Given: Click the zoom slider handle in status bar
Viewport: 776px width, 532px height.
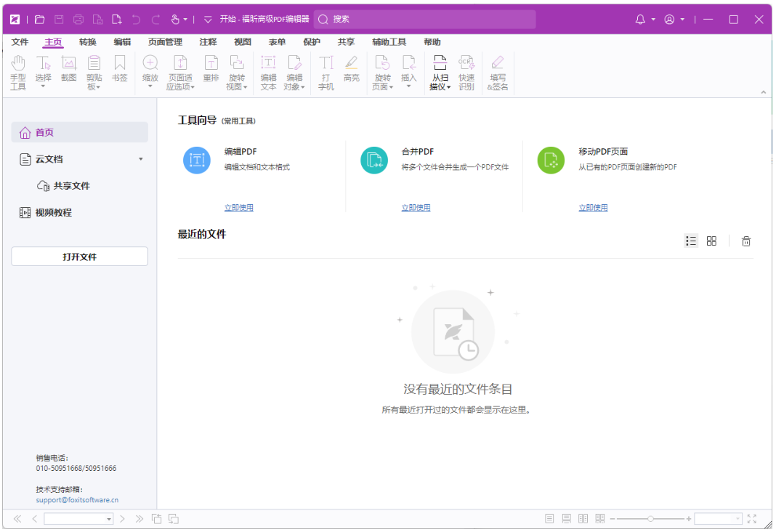Looking at the screenshot, I should (650, 519).
